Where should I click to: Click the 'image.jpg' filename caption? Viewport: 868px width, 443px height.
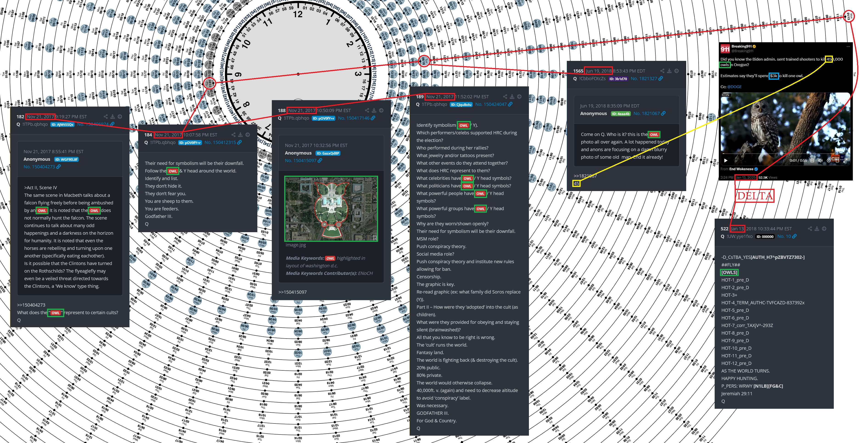[x=296, y=245]
